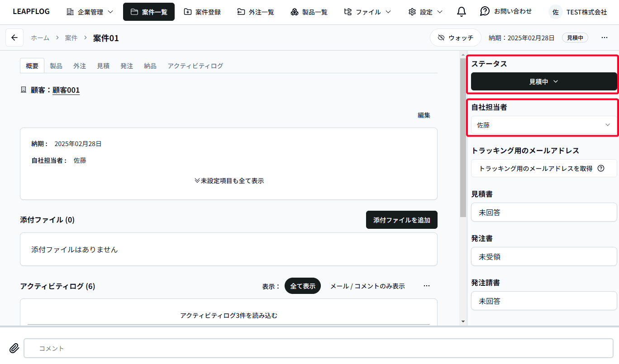Open help for トラッキング用のメールアドレス

(601, 168)
